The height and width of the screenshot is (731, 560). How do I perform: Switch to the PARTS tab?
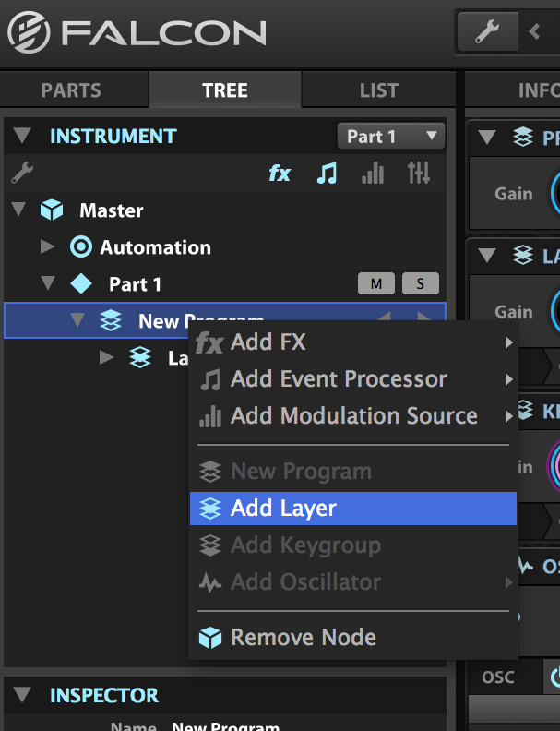(x=71, y=90)
